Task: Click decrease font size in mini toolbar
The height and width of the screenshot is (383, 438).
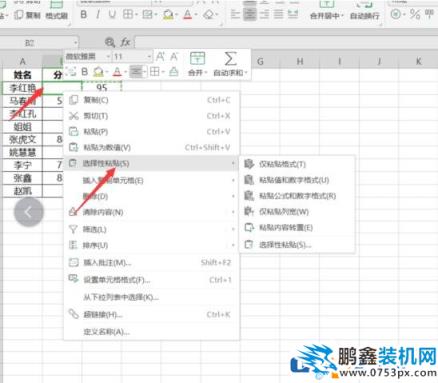Action: click(x=174, y=56)
